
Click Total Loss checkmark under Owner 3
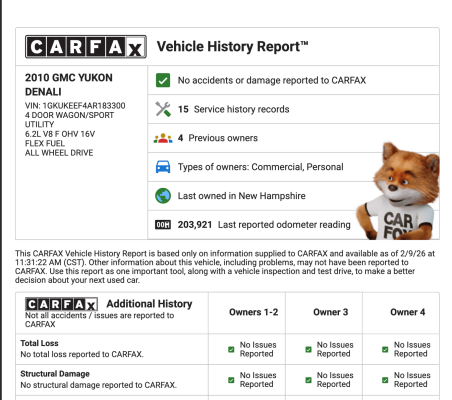click(308, 349)
